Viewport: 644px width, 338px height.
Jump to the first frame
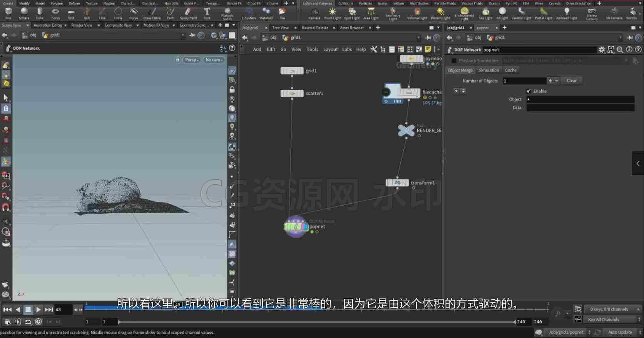pos(7,310)
